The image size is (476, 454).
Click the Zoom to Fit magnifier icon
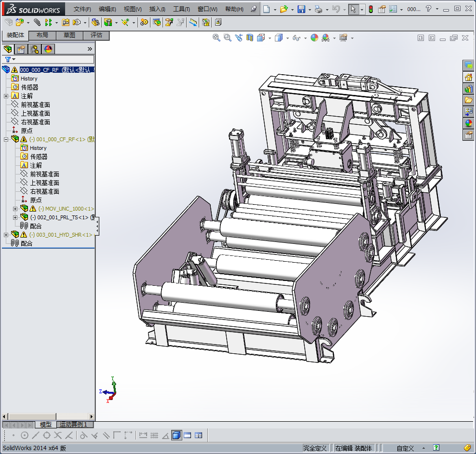(x=217, y=38)
